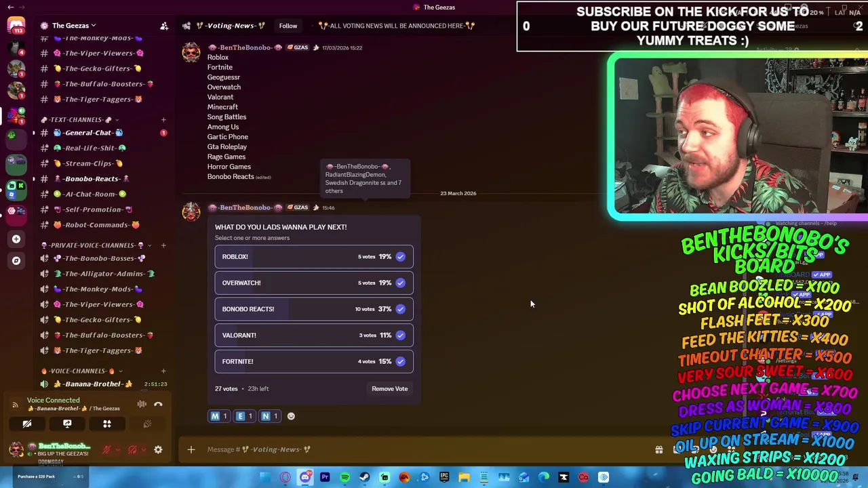The height and width of the screenshot is (488, 868).
Task: Join The-Bonobo-Bosses voice channel
Action: pos(100,258)
